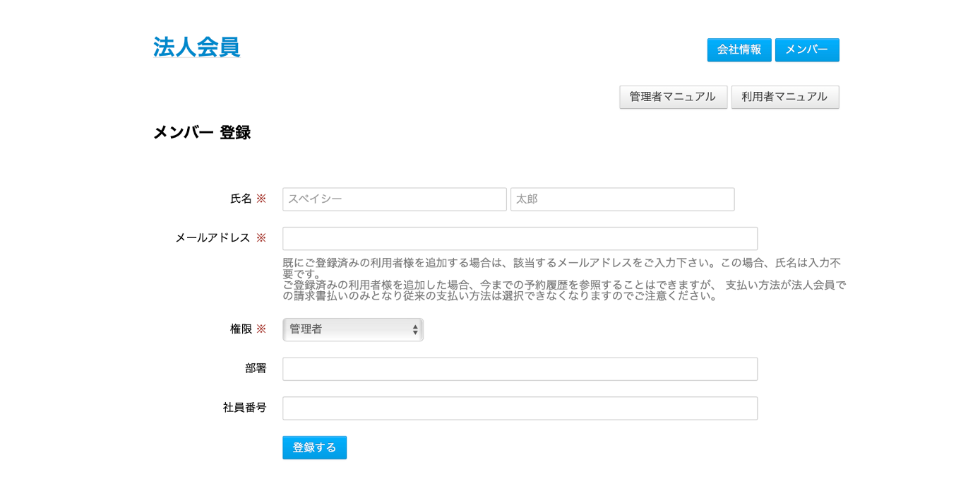Viewport: 980px width, 489px height.
Task: Select the 部署 text field
Action: click(519, 369)
